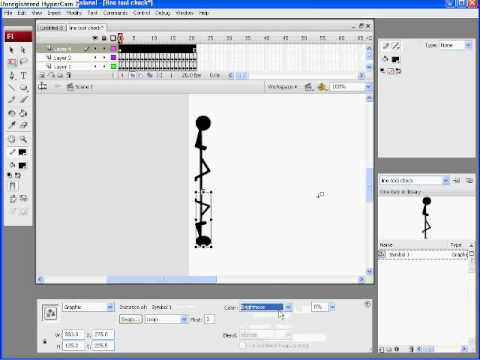The height and width of the screenshot is (360, 480).
Task: Select the Lasso tool
Action: coord(23,62)
